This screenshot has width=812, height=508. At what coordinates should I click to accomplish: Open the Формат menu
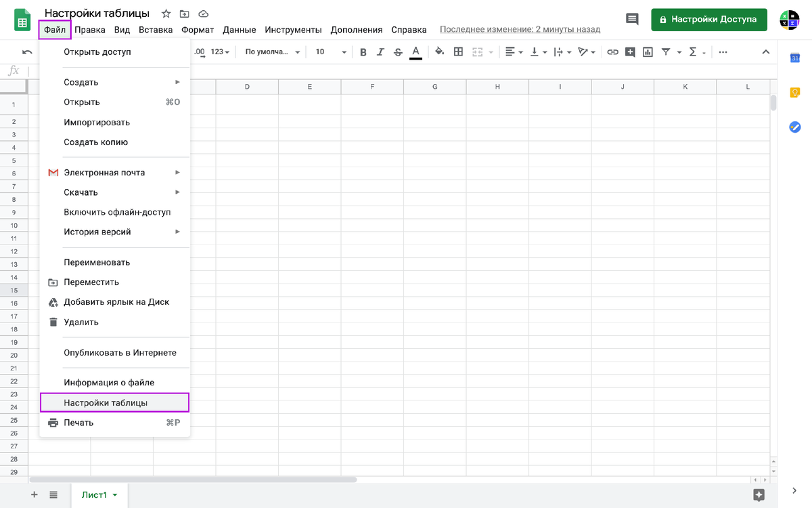[x=198, y=30]
